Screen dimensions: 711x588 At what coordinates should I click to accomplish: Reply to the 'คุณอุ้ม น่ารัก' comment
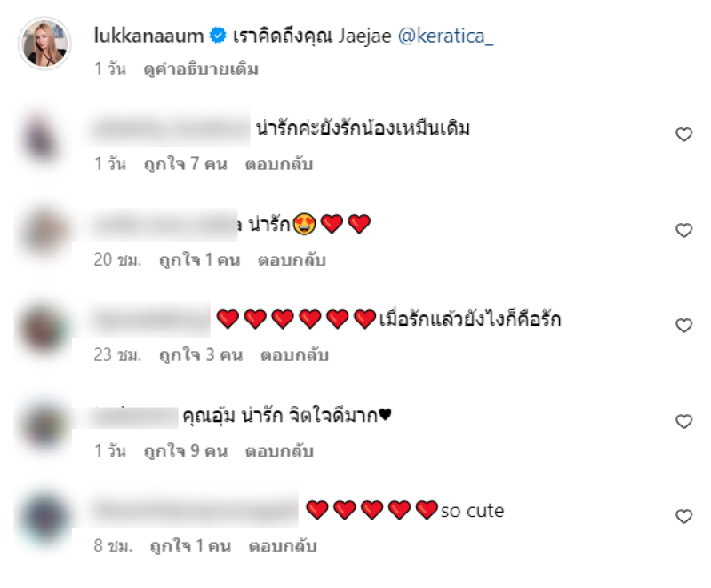tap(279, 450)
